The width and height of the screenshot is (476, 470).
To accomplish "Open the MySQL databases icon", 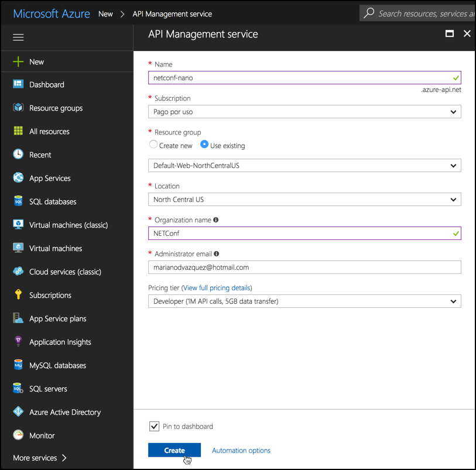I will [x=18, y=365].
